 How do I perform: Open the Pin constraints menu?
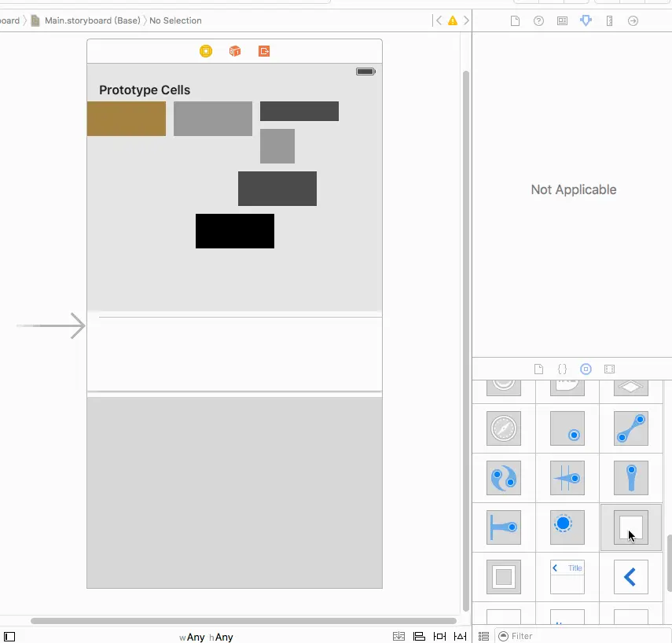click(439, 636)
